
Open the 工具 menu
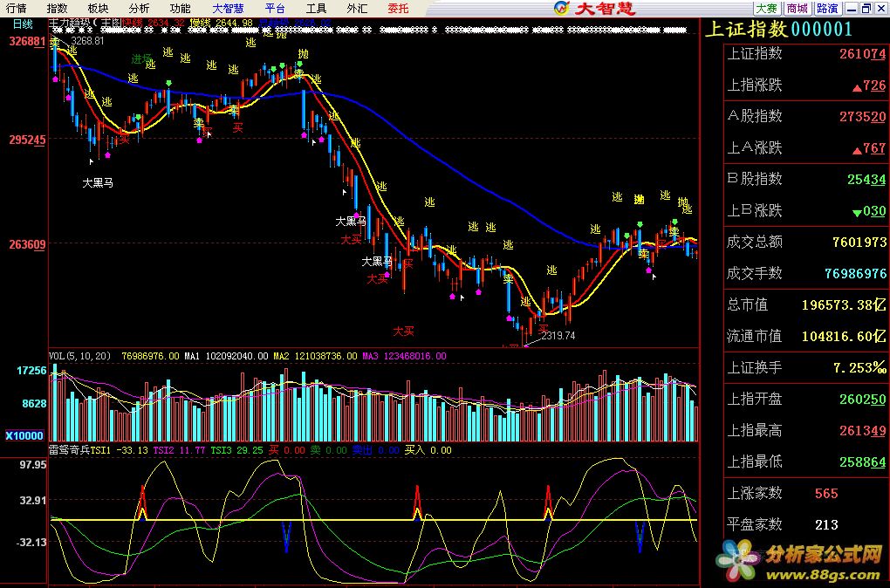coord(316,9)
